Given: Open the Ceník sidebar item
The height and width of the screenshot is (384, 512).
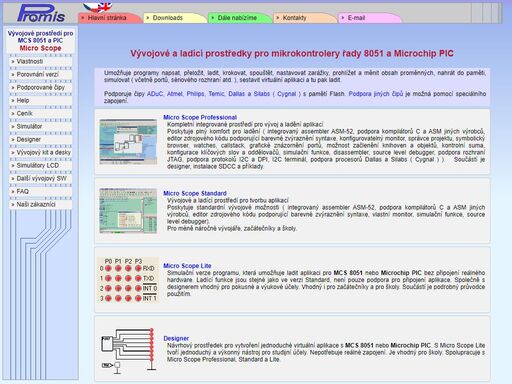Looking at the screenshot, I should pyautogui.click(x=41, y=113).
